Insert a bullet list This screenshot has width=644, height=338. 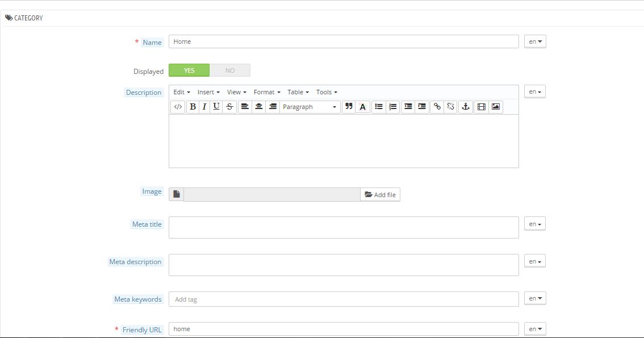(379, 107)
